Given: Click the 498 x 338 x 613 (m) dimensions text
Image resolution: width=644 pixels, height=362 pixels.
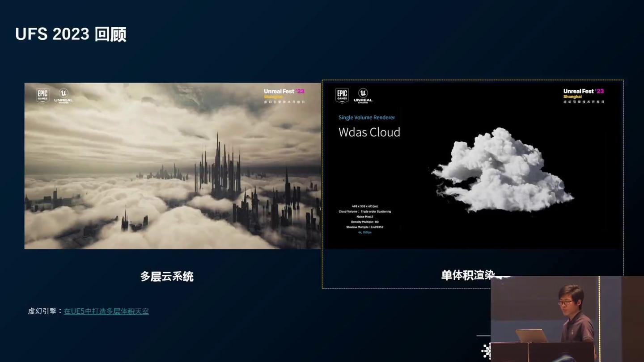Looking at the screenshot, I should (364, 206).
